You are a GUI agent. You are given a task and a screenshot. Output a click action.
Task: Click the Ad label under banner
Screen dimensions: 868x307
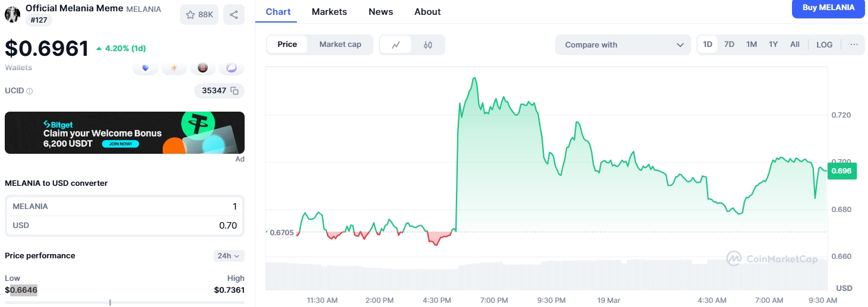[240, 159]
